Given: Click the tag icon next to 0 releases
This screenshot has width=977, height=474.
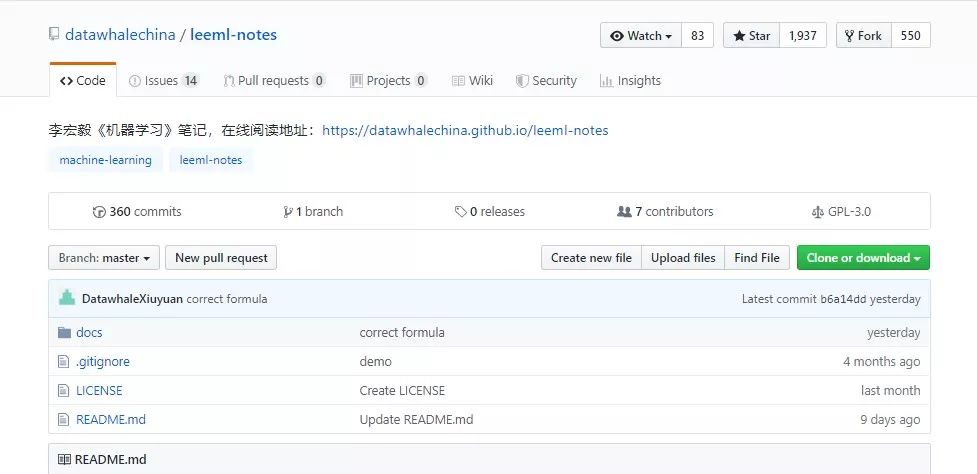Looking at the screenshot, I should tap(460, 212).
